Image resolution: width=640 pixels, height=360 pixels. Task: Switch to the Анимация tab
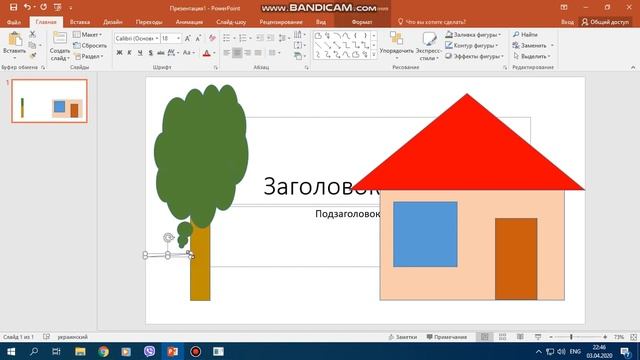[189, 22]
